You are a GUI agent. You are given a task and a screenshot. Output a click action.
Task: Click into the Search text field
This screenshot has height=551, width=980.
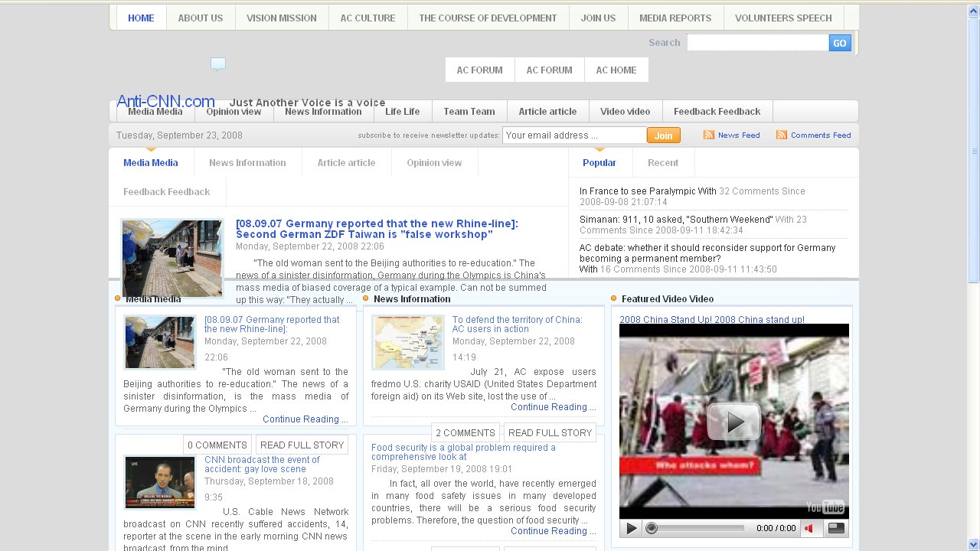[x=757, y=43]
